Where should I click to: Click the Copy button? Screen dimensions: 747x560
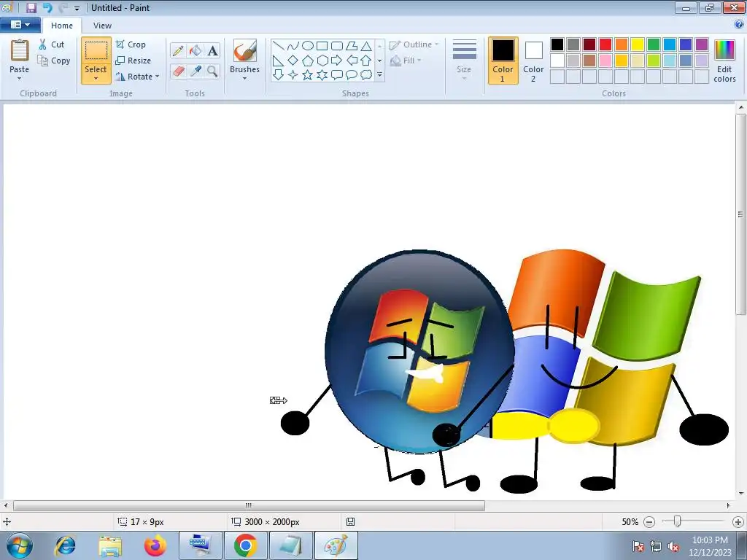(x=54, y=61)
